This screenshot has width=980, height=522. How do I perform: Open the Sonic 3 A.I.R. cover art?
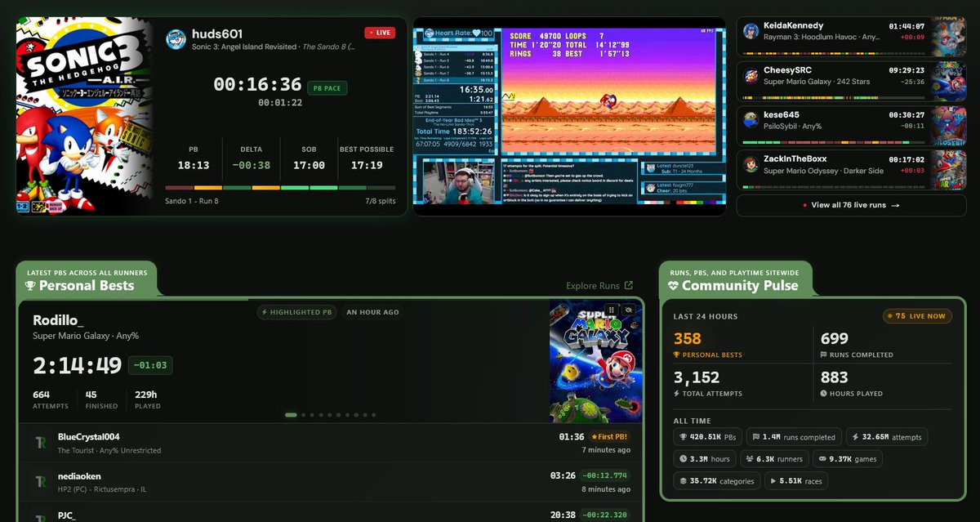(84, 116)
